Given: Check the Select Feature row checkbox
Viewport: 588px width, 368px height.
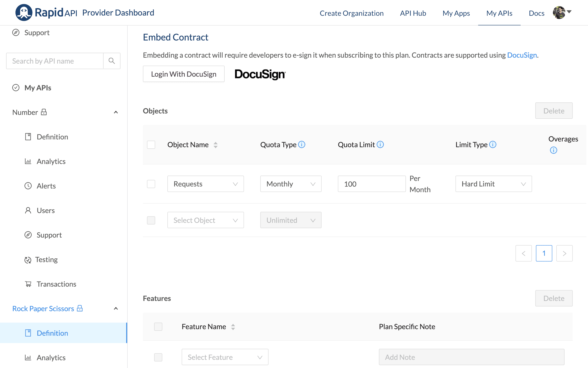Looking at the screenshot, I should pos(158,357).
